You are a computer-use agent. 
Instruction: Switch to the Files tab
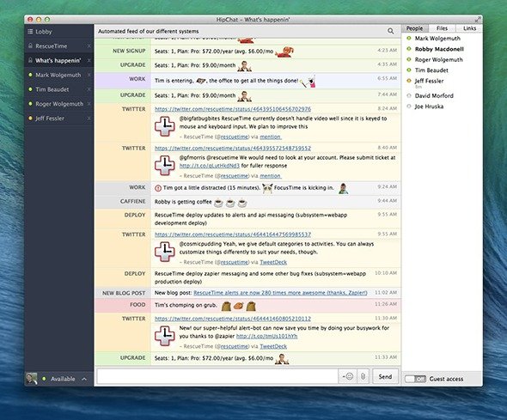(442, 28)
